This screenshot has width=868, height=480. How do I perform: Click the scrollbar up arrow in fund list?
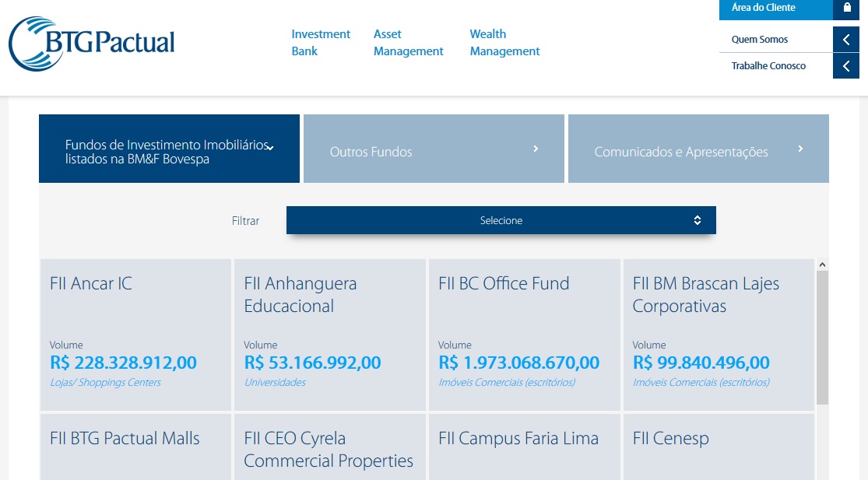[823, 265]
